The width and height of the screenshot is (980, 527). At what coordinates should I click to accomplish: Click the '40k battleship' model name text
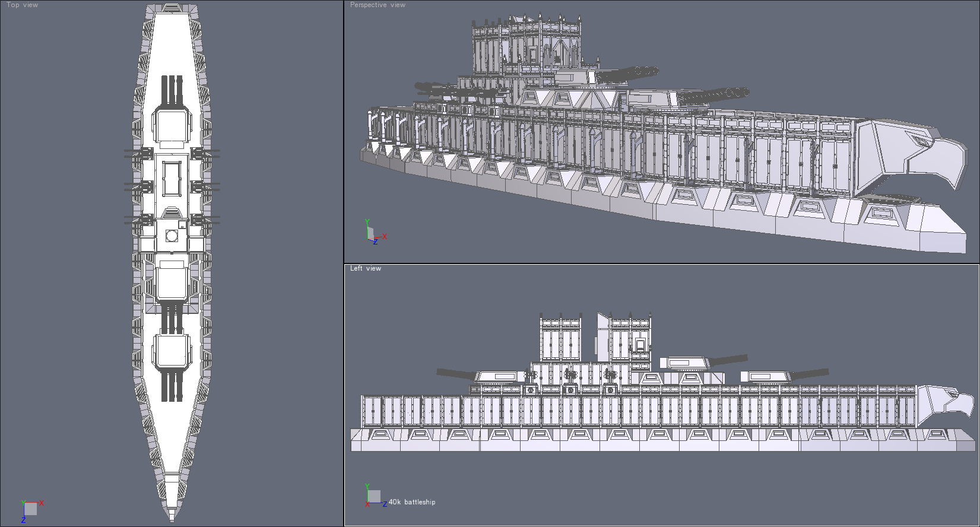point(412,502)
